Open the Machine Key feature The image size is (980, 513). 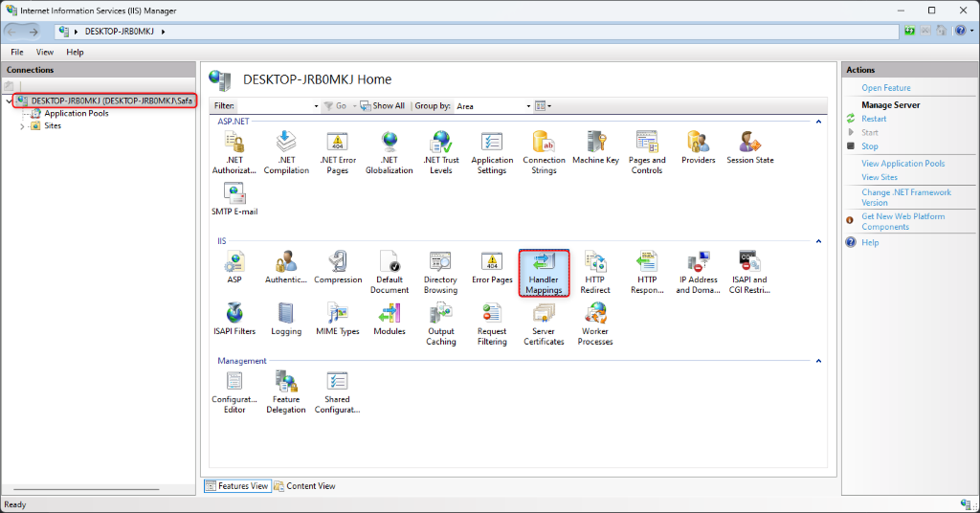coord(595,148)
